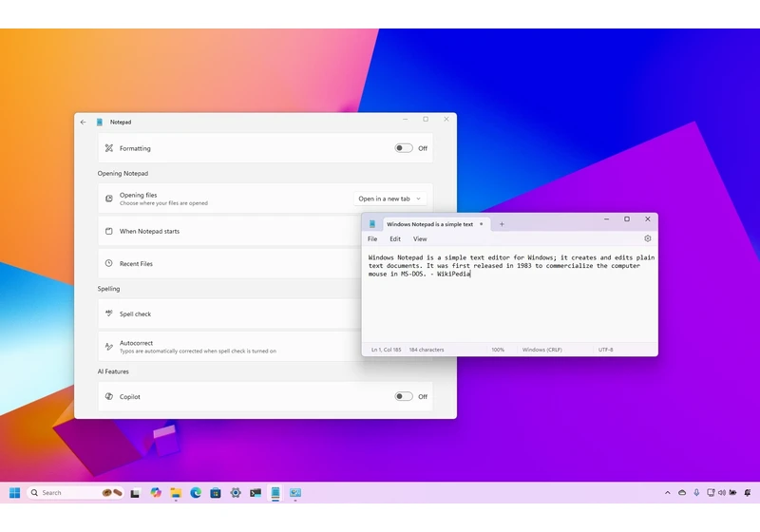Click the Spell check setting row
Image resolution: width=760 pixels, height=532 pixels.
230,313
